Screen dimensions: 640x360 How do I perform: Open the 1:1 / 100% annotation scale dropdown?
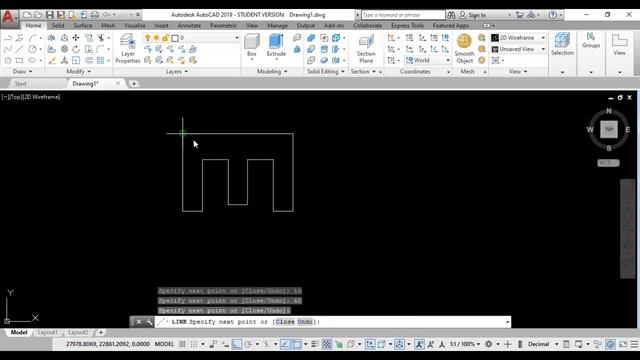pos(465,344)
